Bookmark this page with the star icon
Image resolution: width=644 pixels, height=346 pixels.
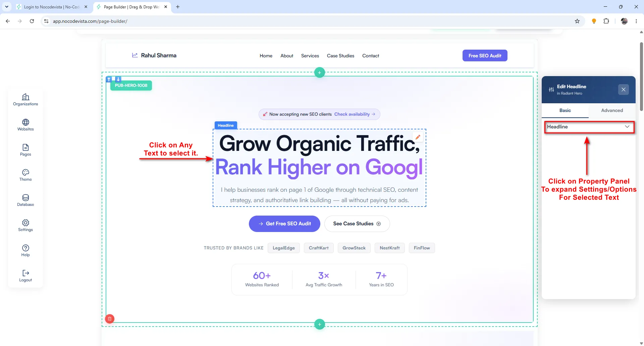(x=577, y=21)
